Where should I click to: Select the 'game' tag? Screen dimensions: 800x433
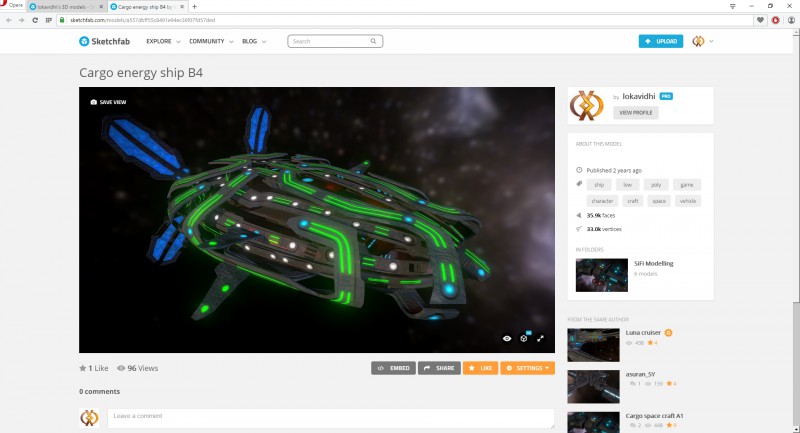(x=687, y=185)
